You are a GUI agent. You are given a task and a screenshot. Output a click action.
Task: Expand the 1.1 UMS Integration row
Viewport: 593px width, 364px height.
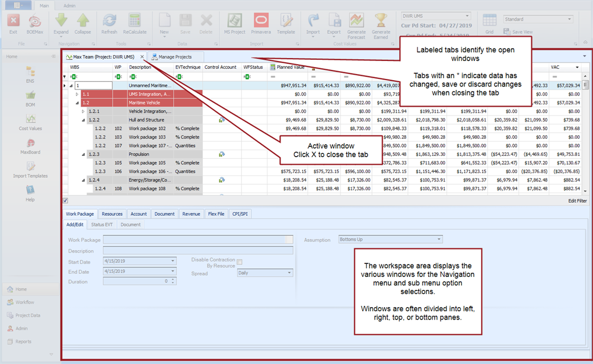[x=76, y=94]
